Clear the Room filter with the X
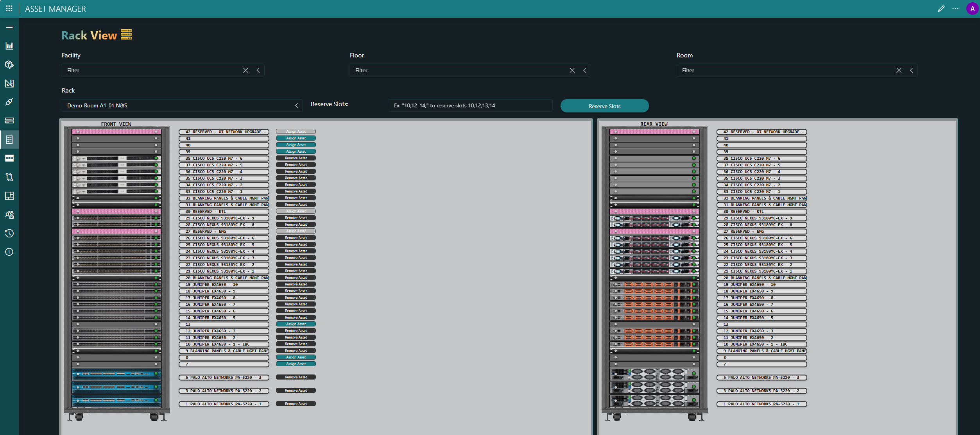The image size is (980, 435). coord(899,70)
